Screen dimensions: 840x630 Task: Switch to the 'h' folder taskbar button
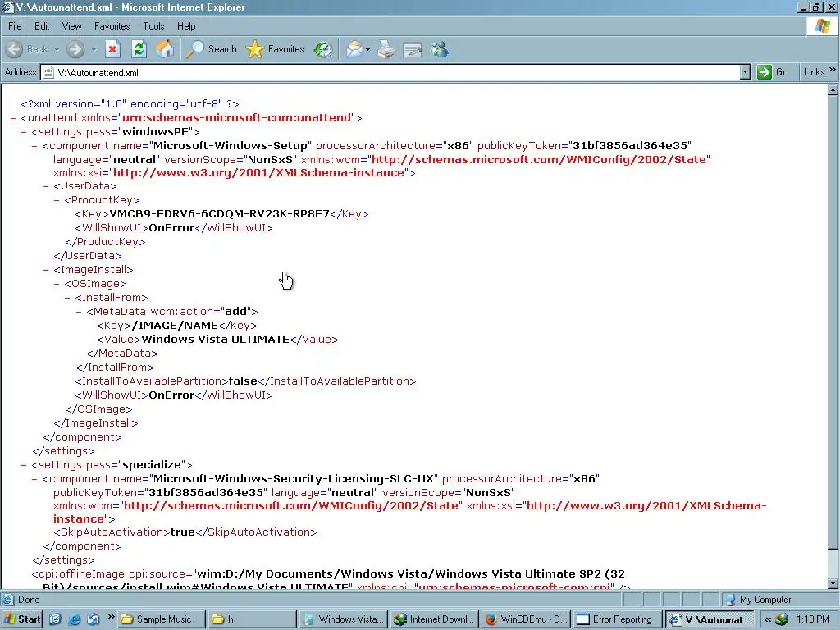[253, 619]
